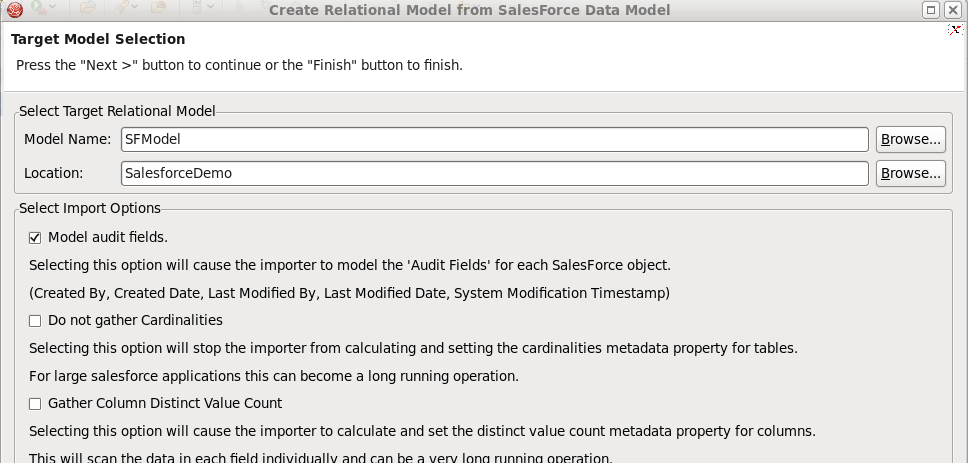
Task: Click the red Teiid Designer window icon
Action: click(15, 9)
